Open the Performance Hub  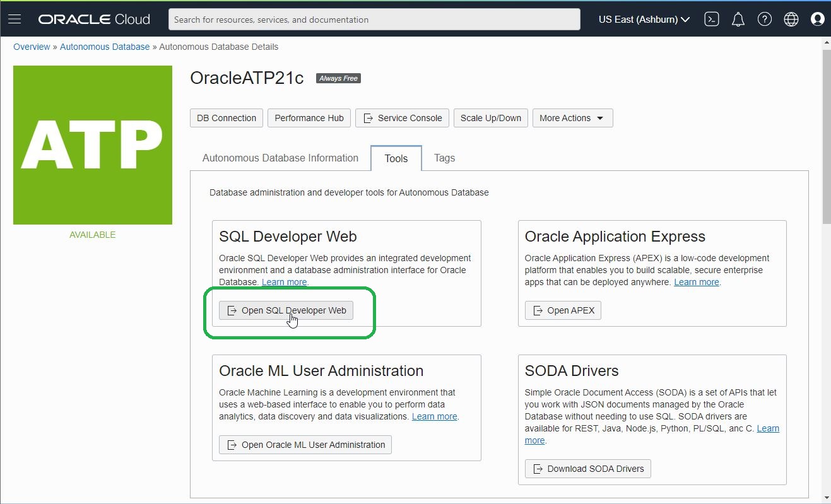pos(309,118)
